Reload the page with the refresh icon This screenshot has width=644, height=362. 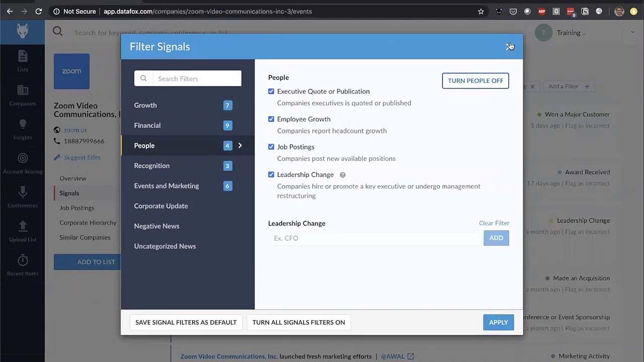[39, 11]
